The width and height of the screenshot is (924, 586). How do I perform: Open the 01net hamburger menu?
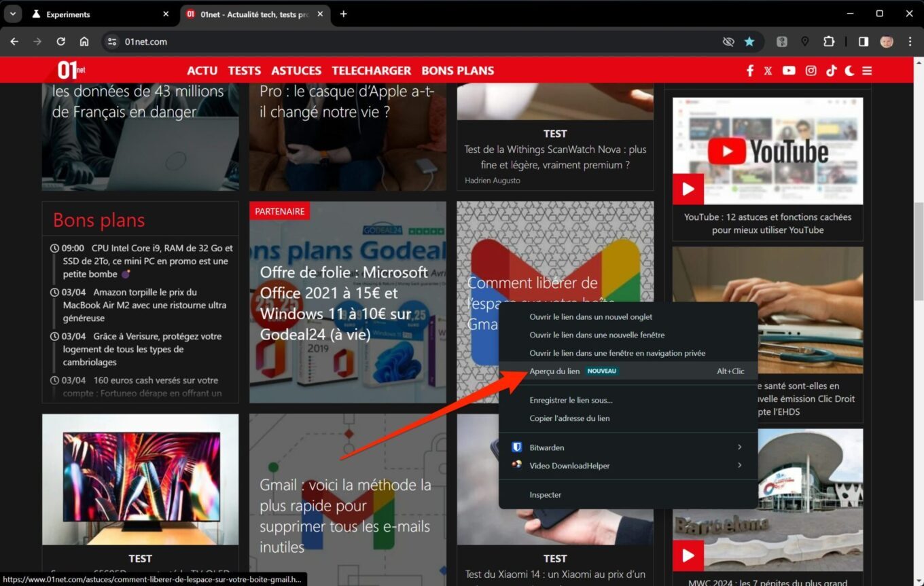(x=867, y=71)
